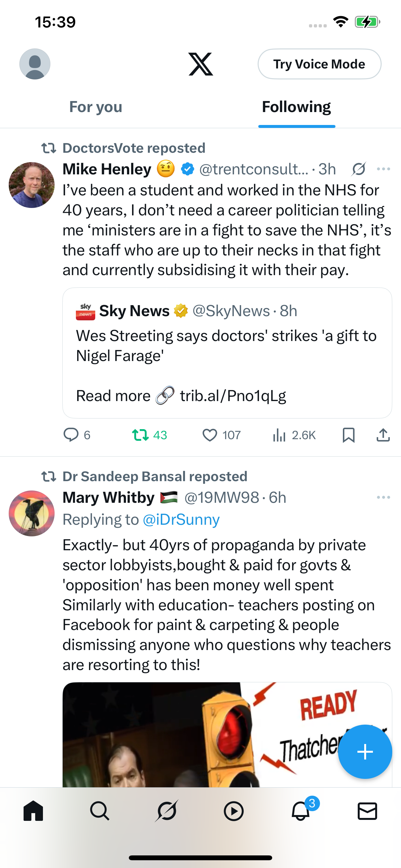Open direct messages envelope icon
The width and height of the screenshot is (401, 868).
pyautogui.click(x=367, y=811)
